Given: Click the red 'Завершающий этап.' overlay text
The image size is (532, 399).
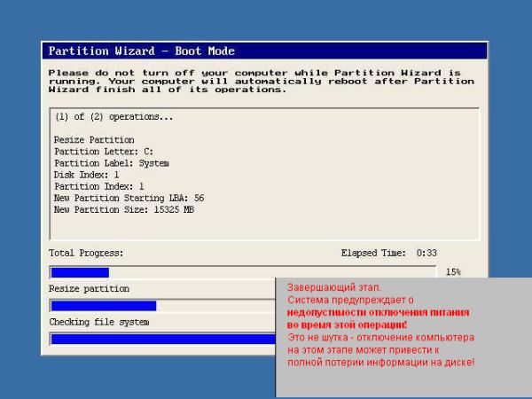Looking at the screenshot, I should (x=334, y=287).
